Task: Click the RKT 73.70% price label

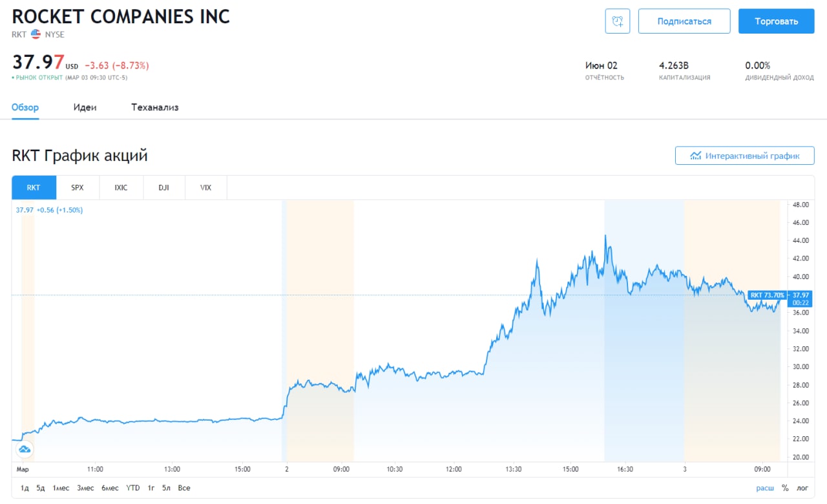Action: [x=768, y=295]
